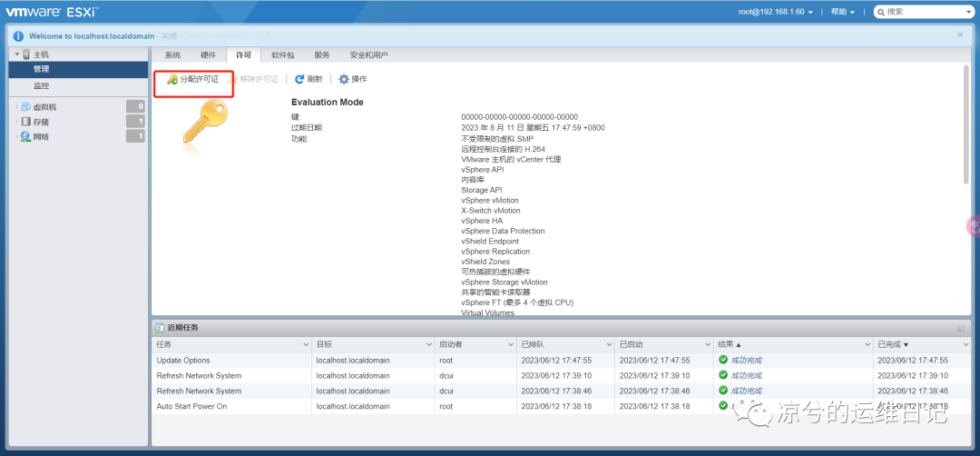Minimize the recent tasks panel
Viewport: 980px width, 456px height.
[x=961, y=329]
